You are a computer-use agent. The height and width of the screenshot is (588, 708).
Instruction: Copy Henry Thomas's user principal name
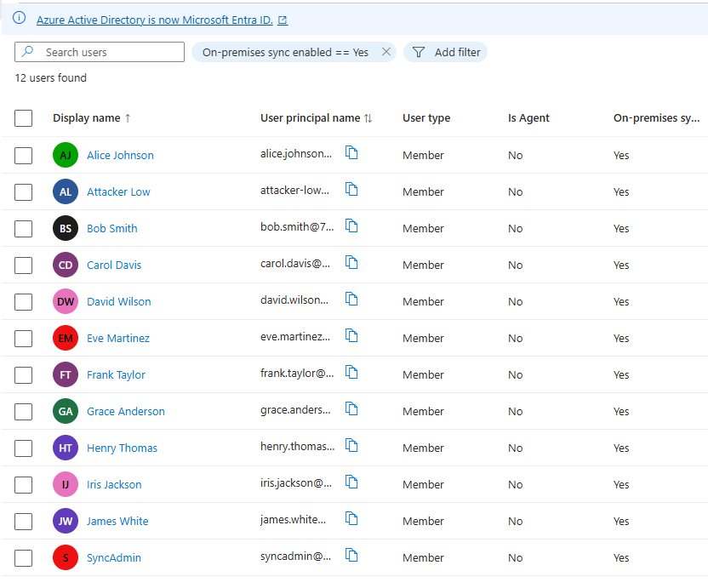[x=351, y=445]
